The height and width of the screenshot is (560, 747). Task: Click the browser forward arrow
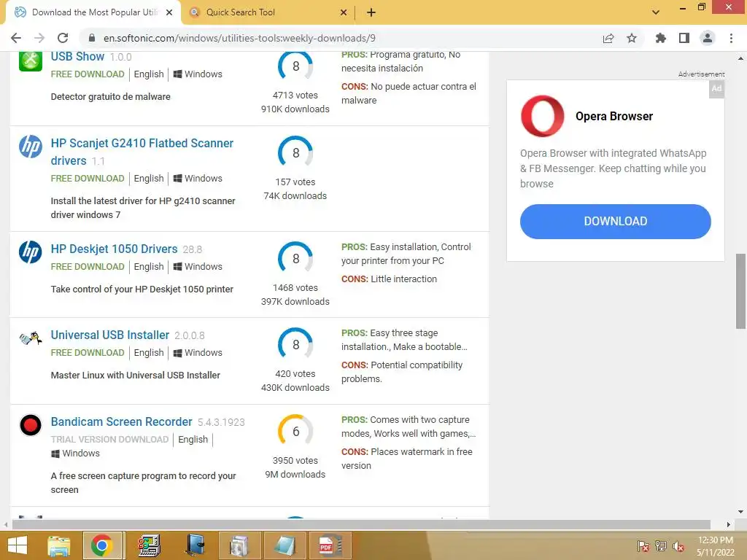coord(39,38)
